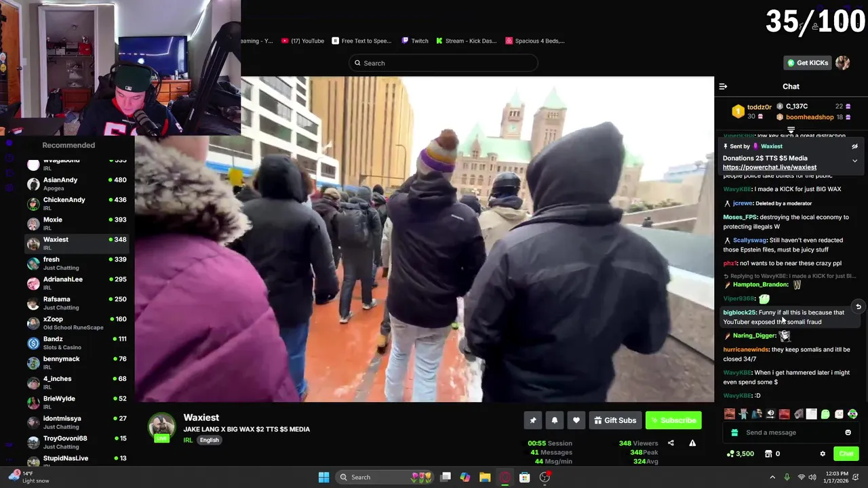
Task: Open Bandz Slots & Casino channel
Action: click(77, 343)
